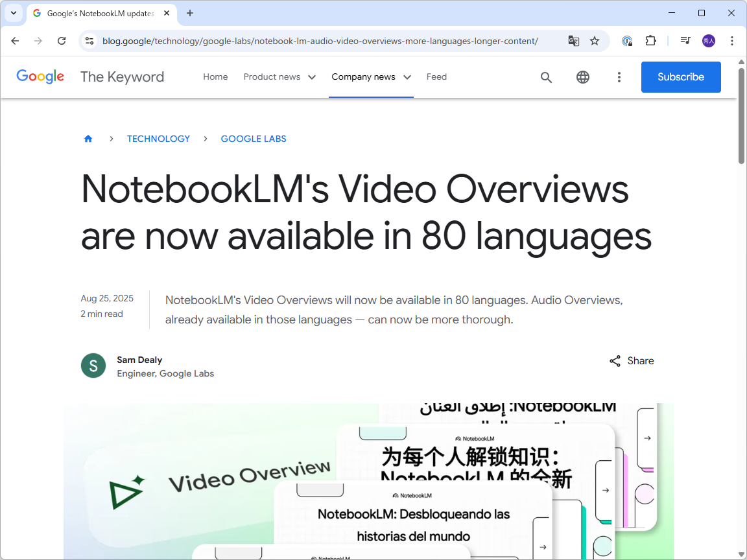This screenshot has width=747, height=560.
Task: Click inside the browser address bar
Action: 324,40
